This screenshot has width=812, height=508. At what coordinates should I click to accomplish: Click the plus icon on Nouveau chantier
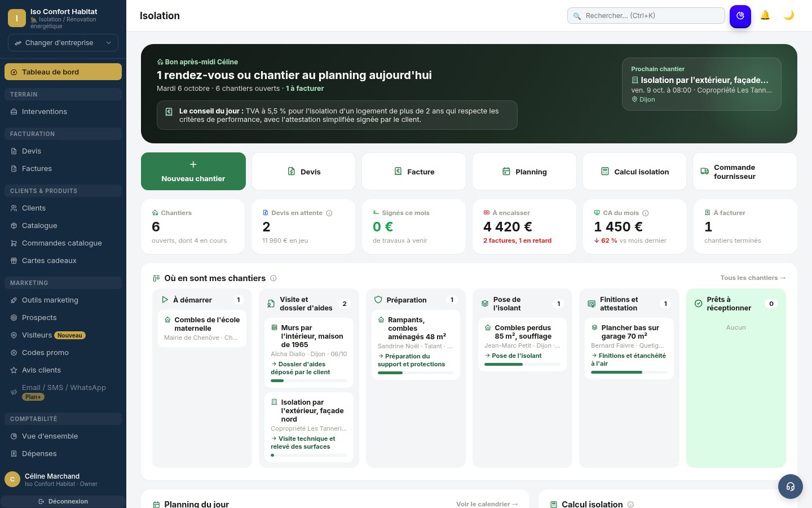(x=193, y=164)
